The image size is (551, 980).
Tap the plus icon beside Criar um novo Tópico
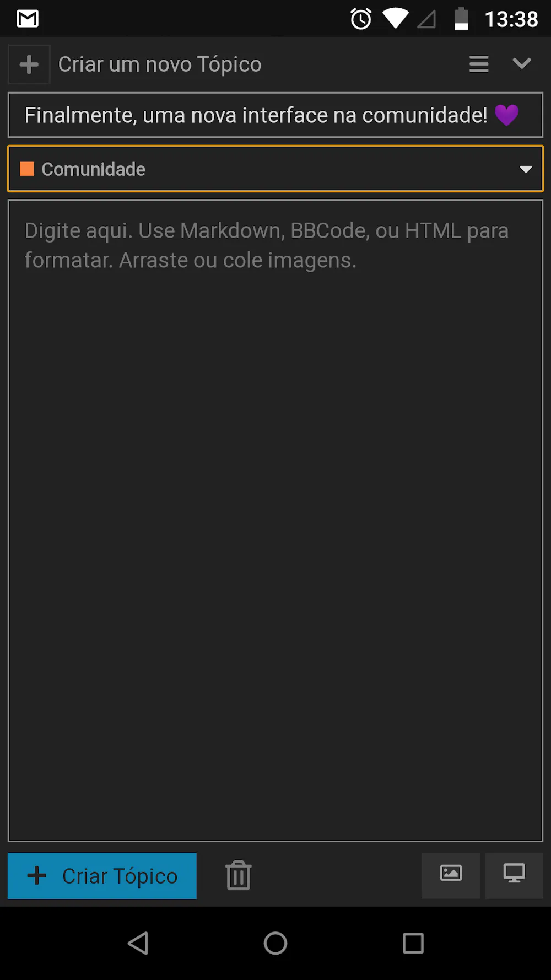point(29,64)
